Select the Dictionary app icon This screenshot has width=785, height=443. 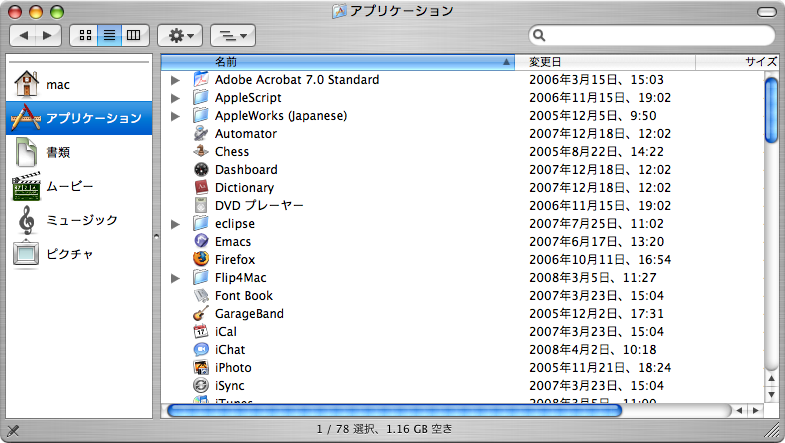point(201,187)
